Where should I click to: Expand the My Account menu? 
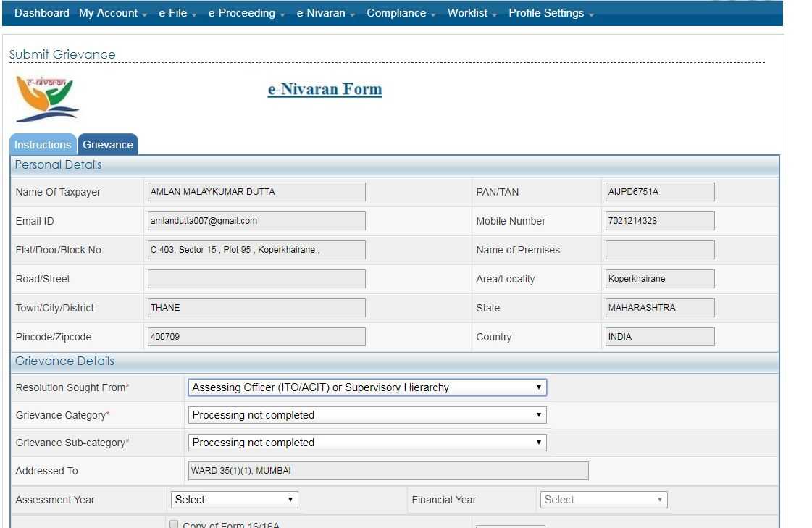tap(112, 13)
